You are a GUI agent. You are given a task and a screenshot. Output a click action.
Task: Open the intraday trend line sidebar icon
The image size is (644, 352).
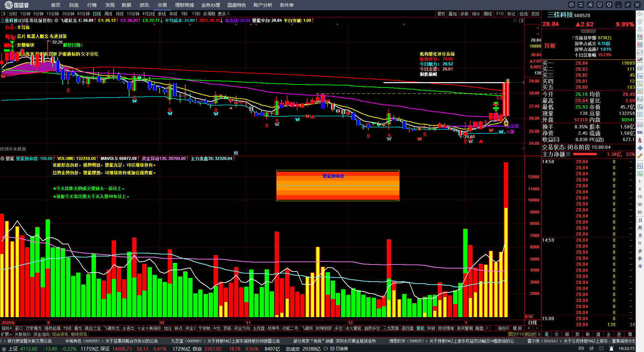pos(640,53)
